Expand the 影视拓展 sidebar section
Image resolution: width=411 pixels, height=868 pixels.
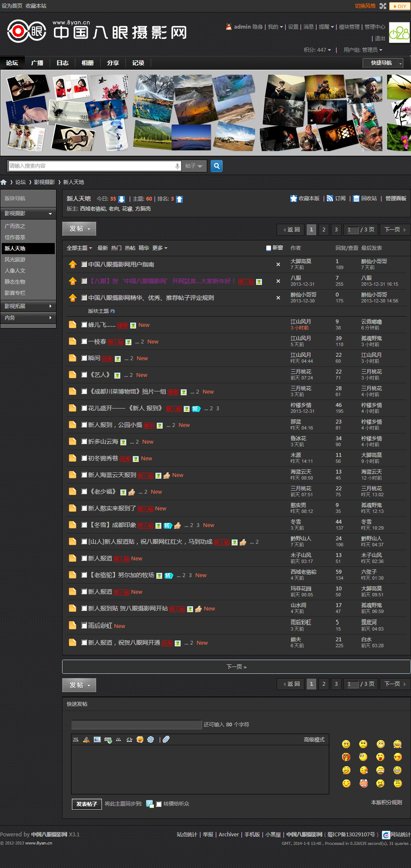click(28, 306)
